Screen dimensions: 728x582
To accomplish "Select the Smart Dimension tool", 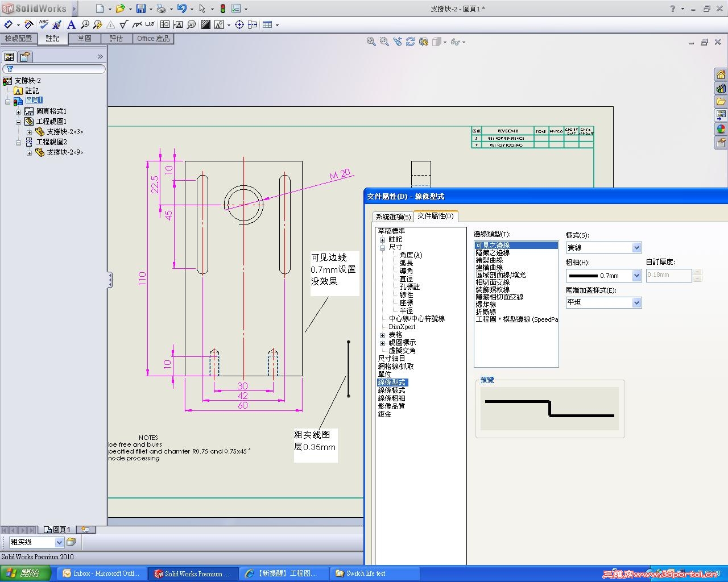I will pos(8,24).
